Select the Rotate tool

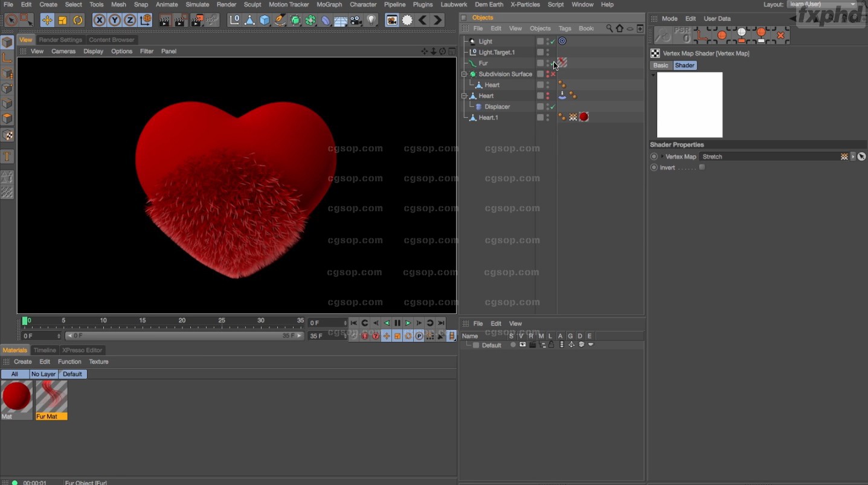click(78, 20)
